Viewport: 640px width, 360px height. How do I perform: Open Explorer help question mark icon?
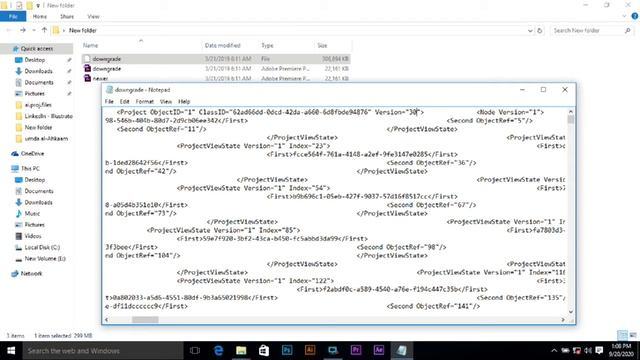tap(635, 16)
